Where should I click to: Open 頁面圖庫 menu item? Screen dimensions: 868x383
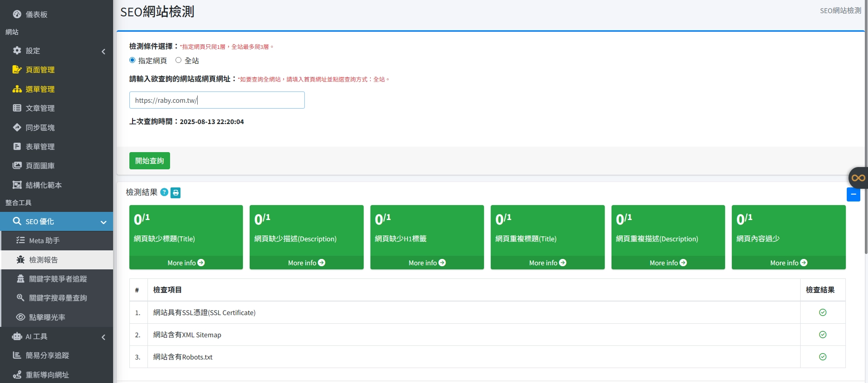click(x=57, y=166)
